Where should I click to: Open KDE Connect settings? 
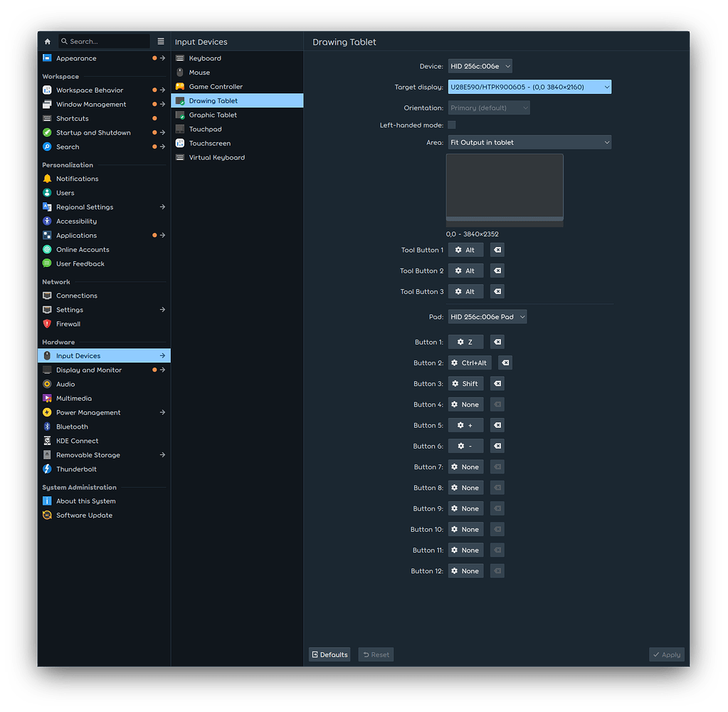tap(76, 440)
